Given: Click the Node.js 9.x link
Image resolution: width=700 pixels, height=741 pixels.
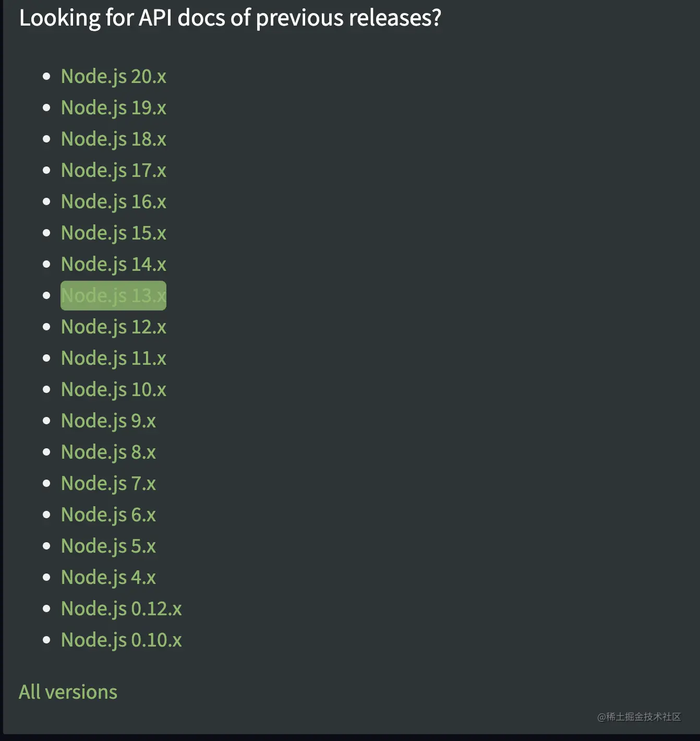Looking at the screenshot, I should 108,421.
